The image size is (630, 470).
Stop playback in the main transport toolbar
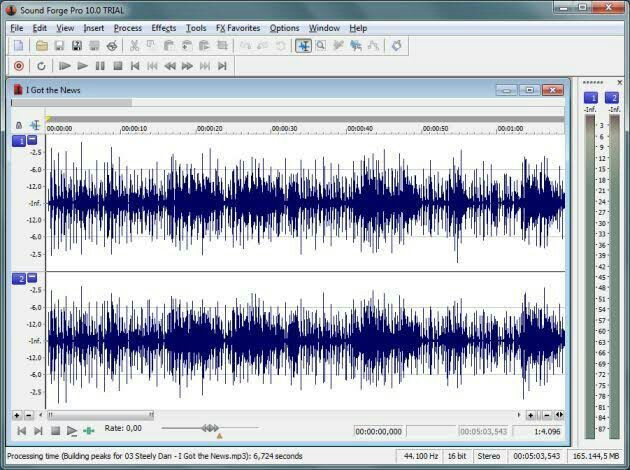118,66
